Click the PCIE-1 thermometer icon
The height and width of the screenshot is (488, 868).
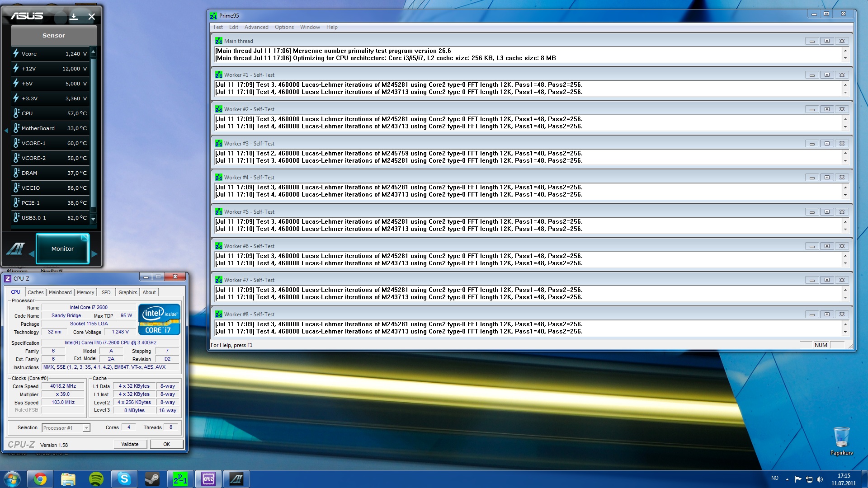click(x=16, y=202)
